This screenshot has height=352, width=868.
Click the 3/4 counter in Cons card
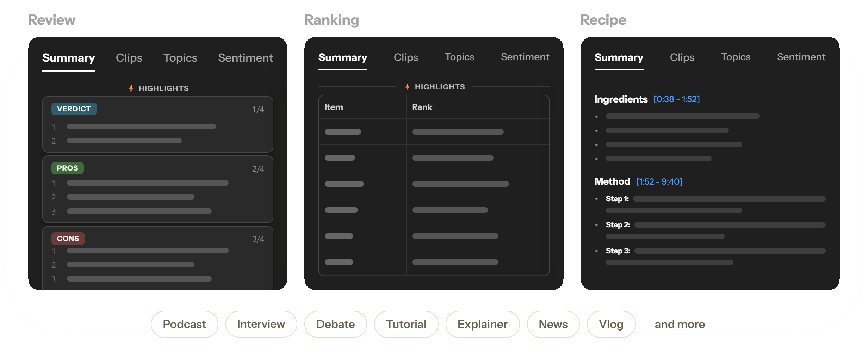coord(258,239)
